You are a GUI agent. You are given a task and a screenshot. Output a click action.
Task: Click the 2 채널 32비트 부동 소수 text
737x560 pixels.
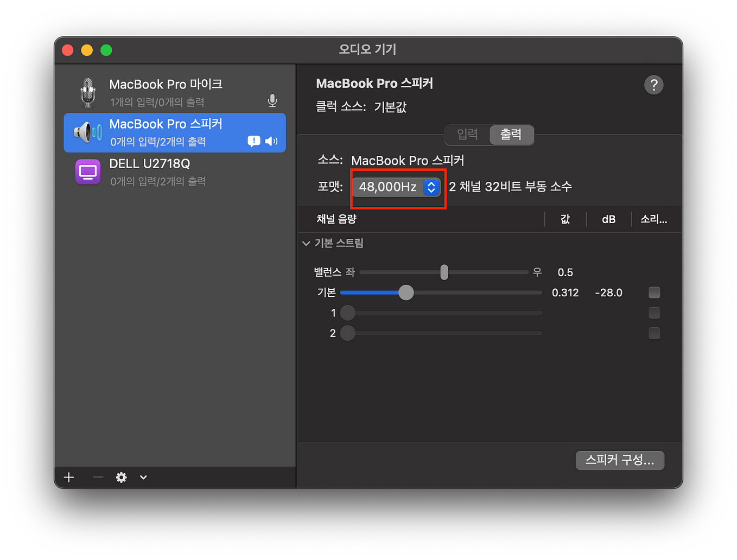[511, 187]
